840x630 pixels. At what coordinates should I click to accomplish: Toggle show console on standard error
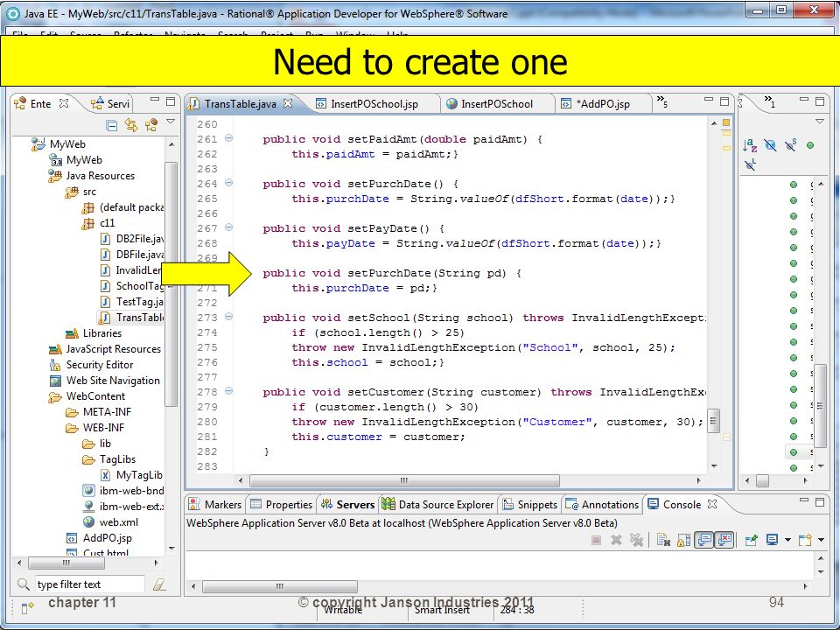click(x=724, y=540)
